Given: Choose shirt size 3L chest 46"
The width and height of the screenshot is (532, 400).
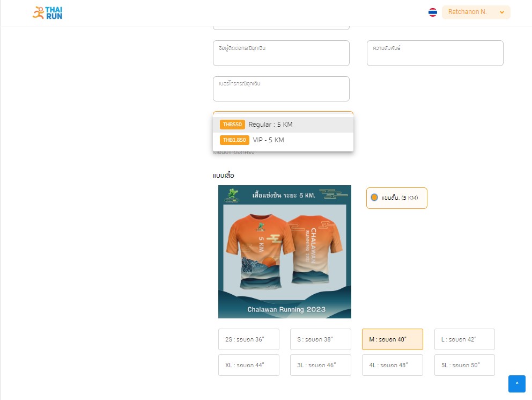Looking at the screenshot, I should [321, 365].
